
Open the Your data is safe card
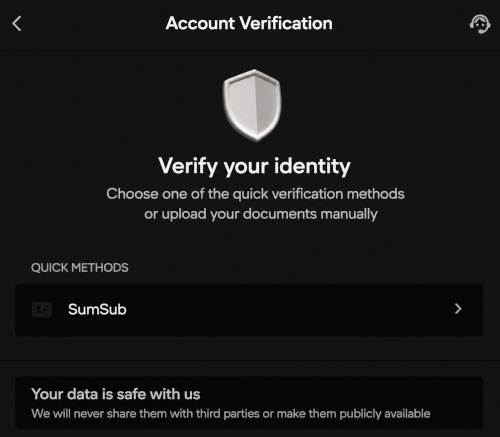(249, 403)
